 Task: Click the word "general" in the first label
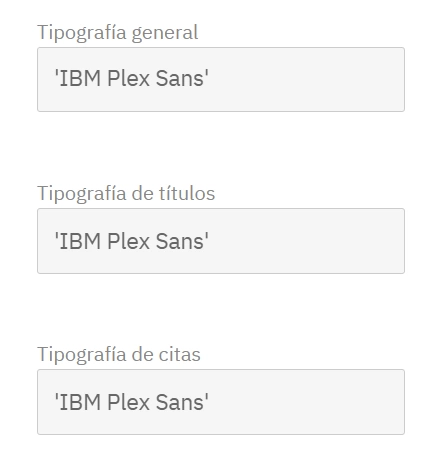pyautogui.click(x=165, y=34)
